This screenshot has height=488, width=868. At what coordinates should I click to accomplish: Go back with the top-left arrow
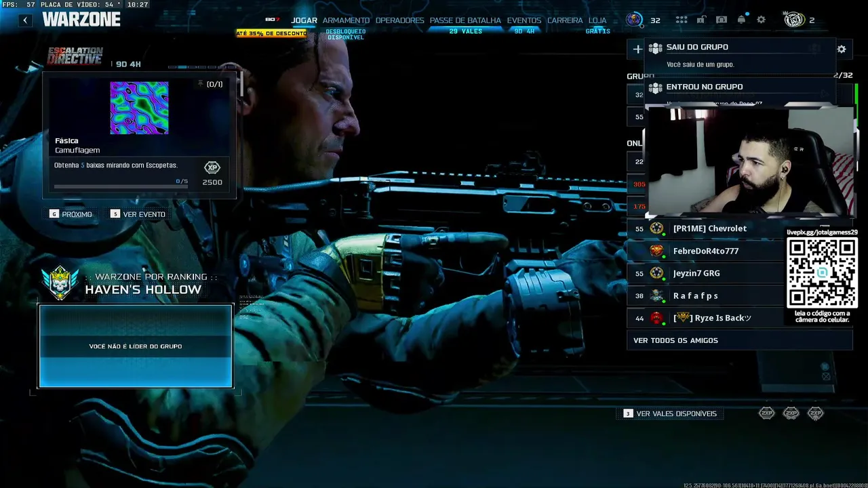(x=25, y=20)
